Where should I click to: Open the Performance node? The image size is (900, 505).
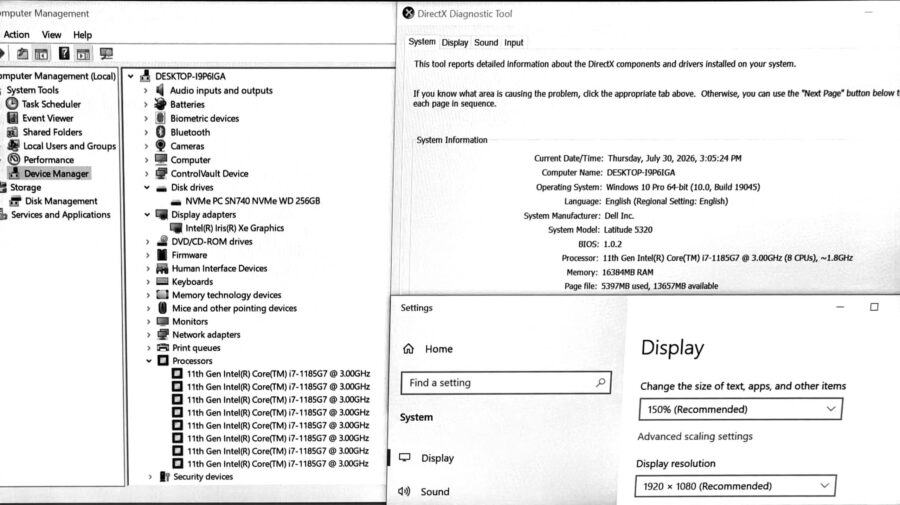pyautogui.click(x=49, y=160)
